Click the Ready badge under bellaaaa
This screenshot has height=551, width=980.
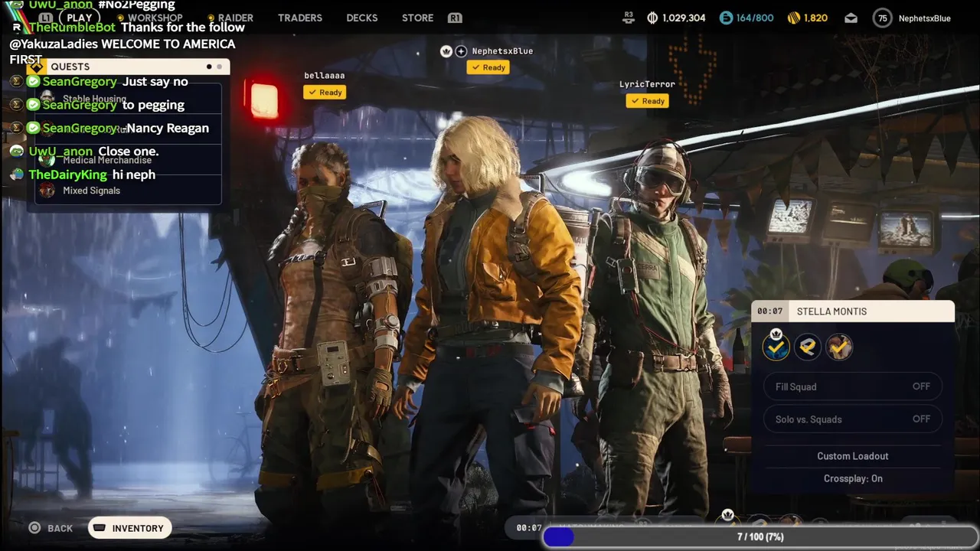tap(325, 92)
